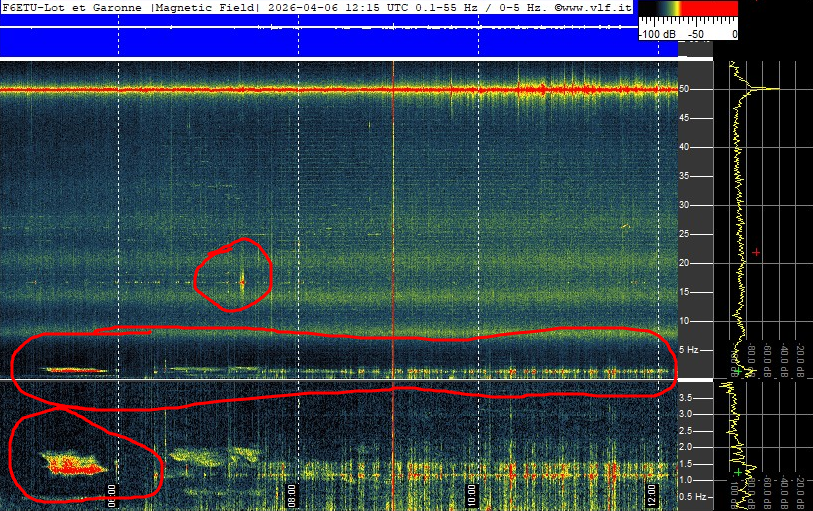Click the bright burst inside small red circle
The height and width of the screenshot is (511, 813).
[242, 281]
